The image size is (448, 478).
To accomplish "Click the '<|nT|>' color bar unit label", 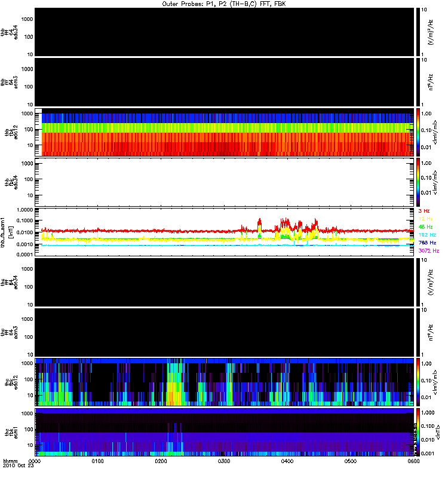I will coord(438,432).
